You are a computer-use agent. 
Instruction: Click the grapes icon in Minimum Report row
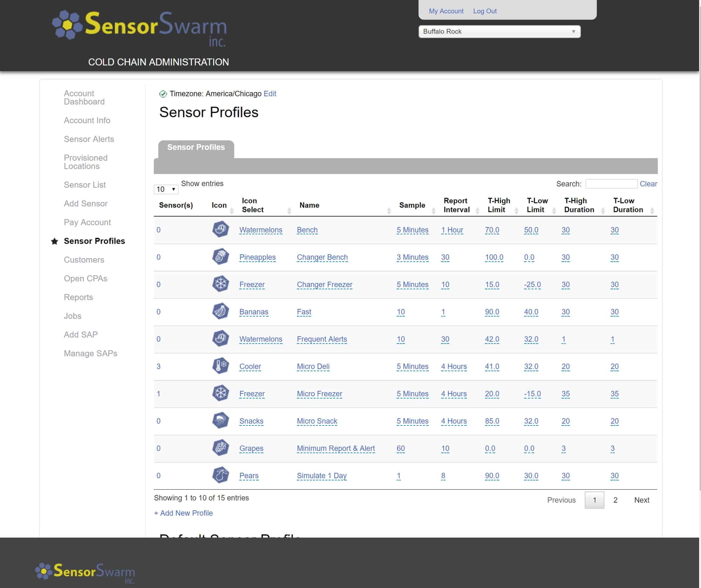click(x=220, y=448)
